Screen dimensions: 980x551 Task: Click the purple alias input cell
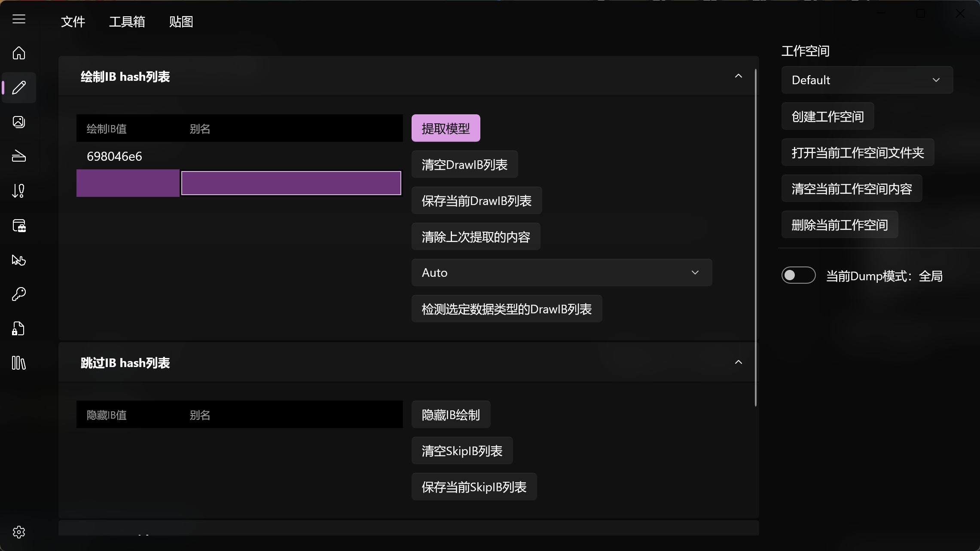(x=291, y=184)
